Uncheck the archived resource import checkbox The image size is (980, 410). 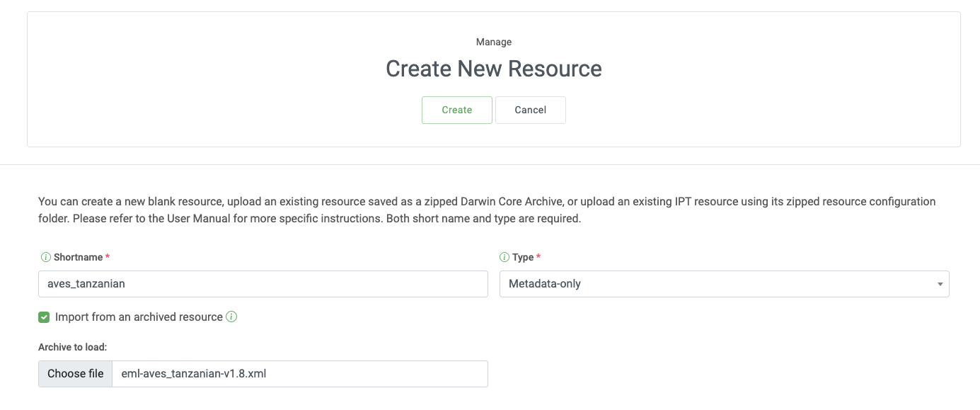point(44,317)
